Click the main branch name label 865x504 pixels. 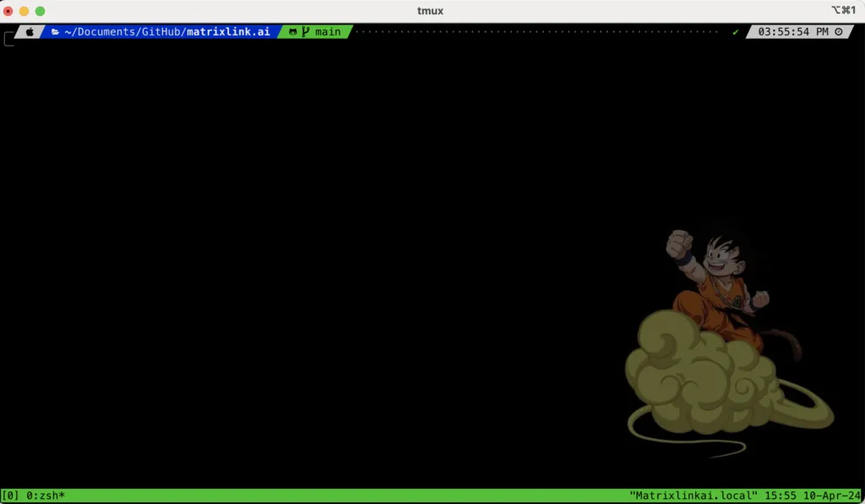[x=328, y=32]
